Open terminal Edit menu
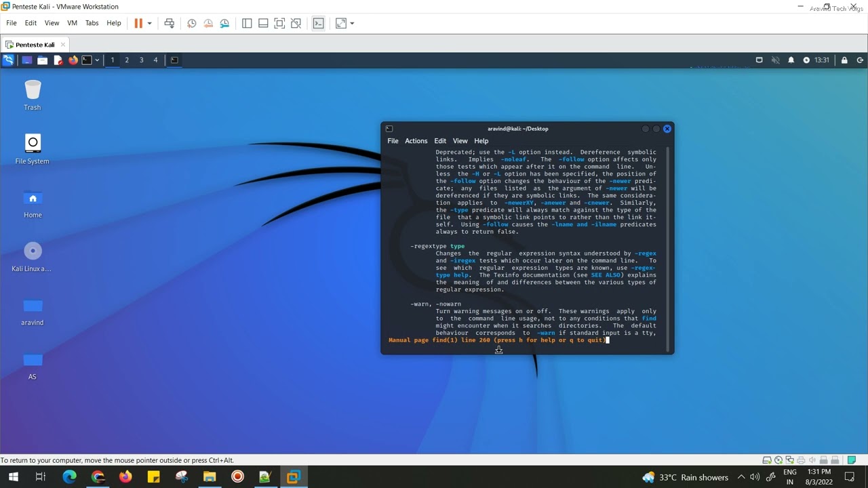 click(440, 141)
